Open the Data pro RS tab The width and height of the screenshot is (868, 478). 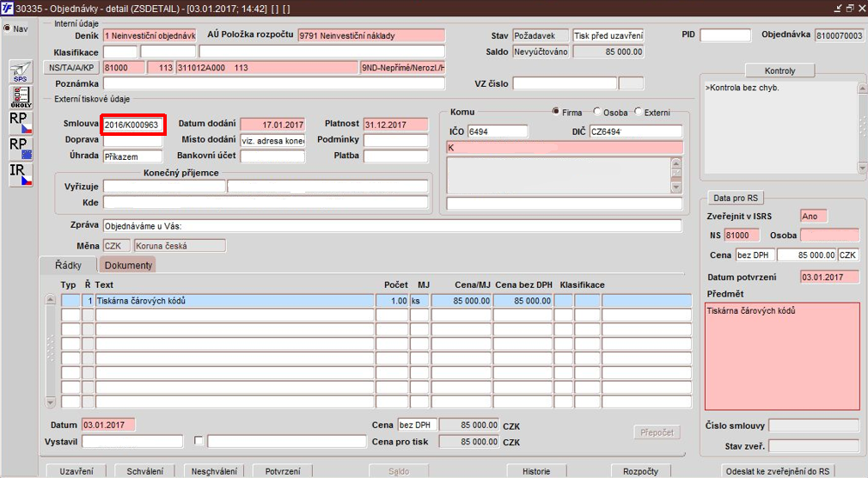tap(736, 198)
